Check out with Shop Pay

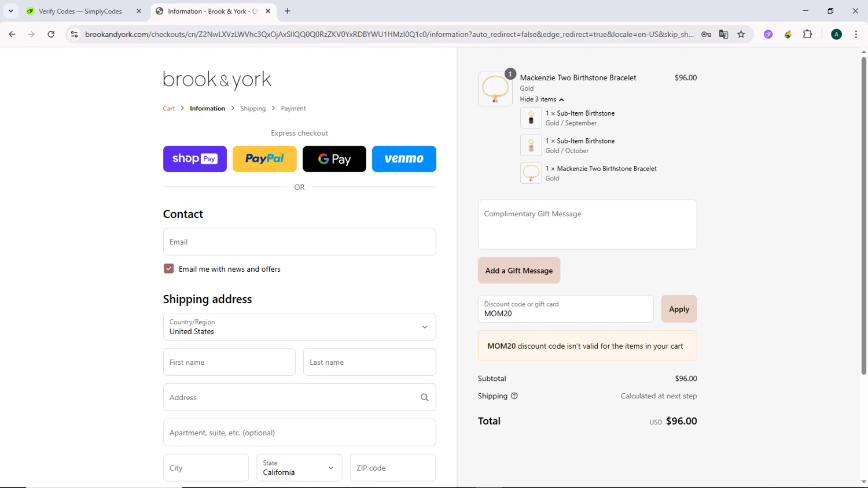point(195,159)
